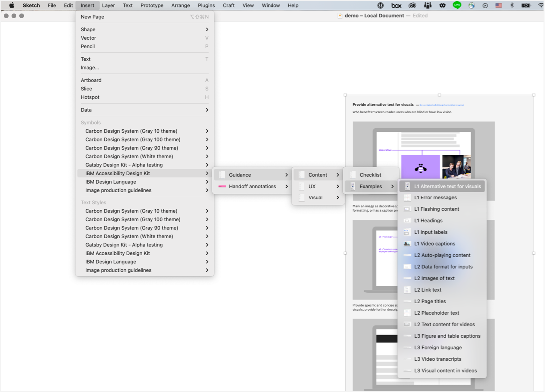This screenshot has height=392, width=545.
Task: Insert L3 Foreign language example
Action: pyautogui.click(x=442, y=347)
